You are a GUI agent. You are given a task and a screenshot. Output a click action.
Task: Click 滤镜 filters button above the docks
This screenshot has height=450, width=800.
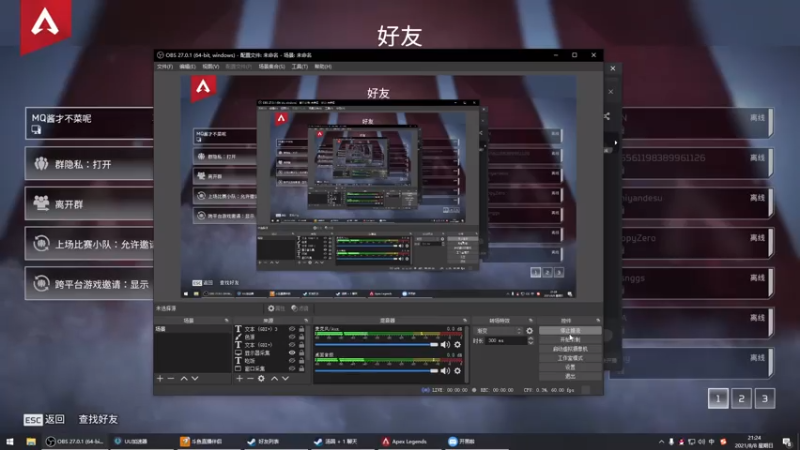point(300,308)
